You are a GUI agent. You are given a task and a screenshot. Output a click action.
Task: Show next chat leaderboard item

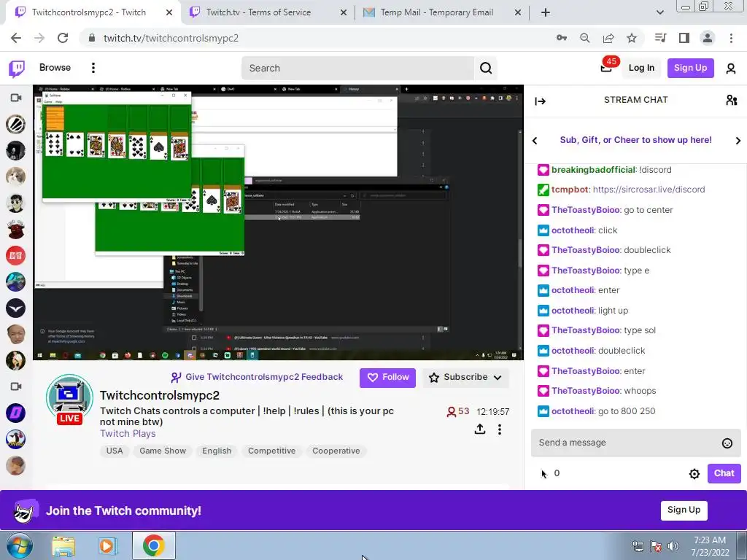[x=738, y=141]
